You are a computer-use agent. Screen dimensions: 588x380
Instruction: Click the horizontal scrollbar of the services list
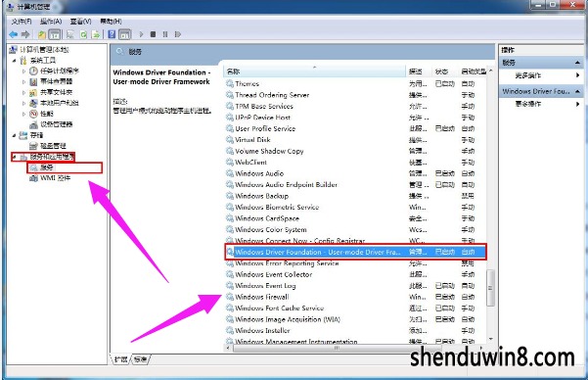(x=336, y=348)
